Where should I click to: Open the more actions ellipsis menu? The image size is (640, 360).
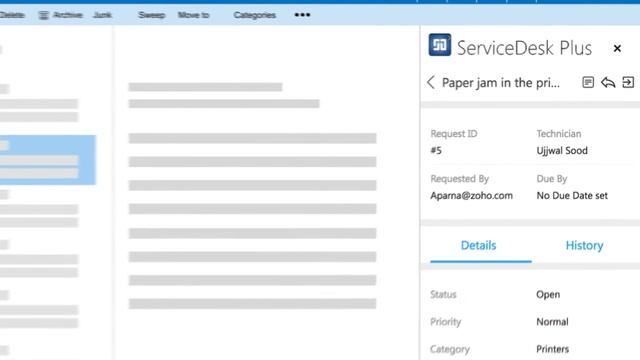tap(302, 15)
